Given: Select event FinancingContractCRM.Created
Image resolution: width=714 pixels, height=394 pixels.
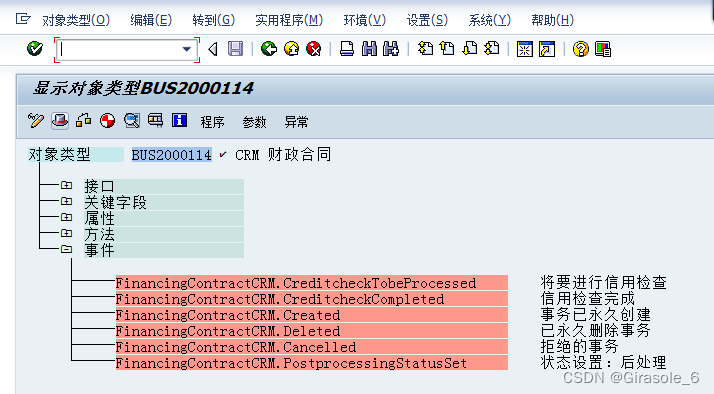Looking at the screenshot, I should [311, 315].
